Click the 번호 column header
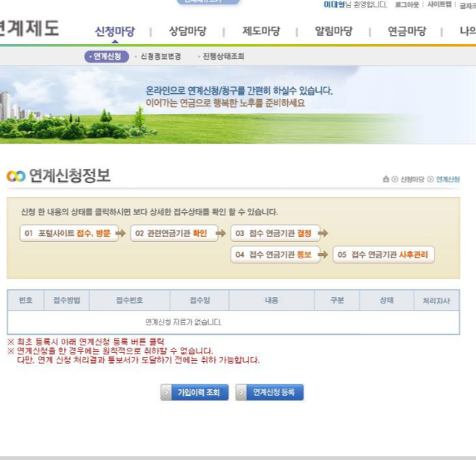 [26, 300]
